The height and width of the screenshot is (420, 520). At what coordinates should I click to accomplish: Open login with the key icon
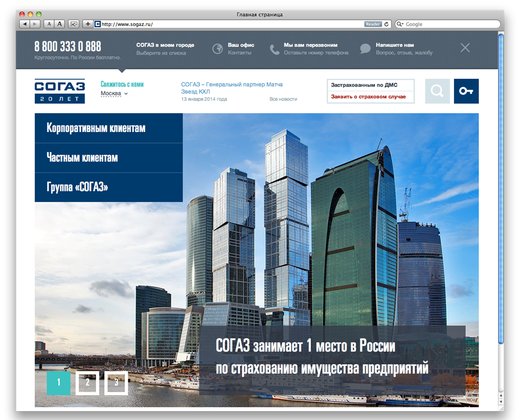pyautogui.click(x=466, y=91)
